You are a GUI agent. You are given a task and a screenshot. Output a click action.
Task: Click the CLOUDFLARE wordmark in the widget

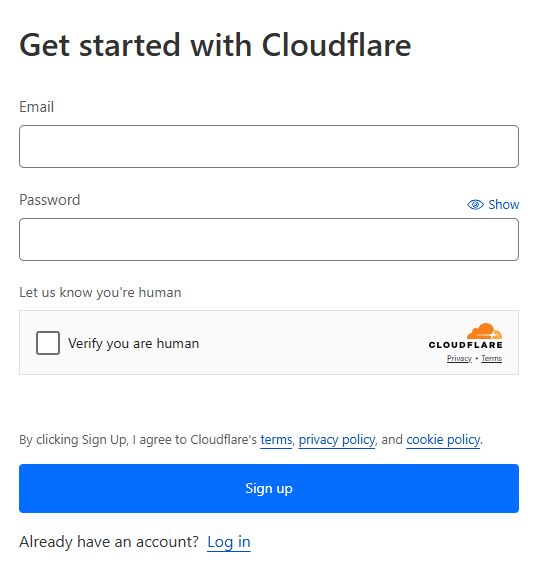click(466, 345)
